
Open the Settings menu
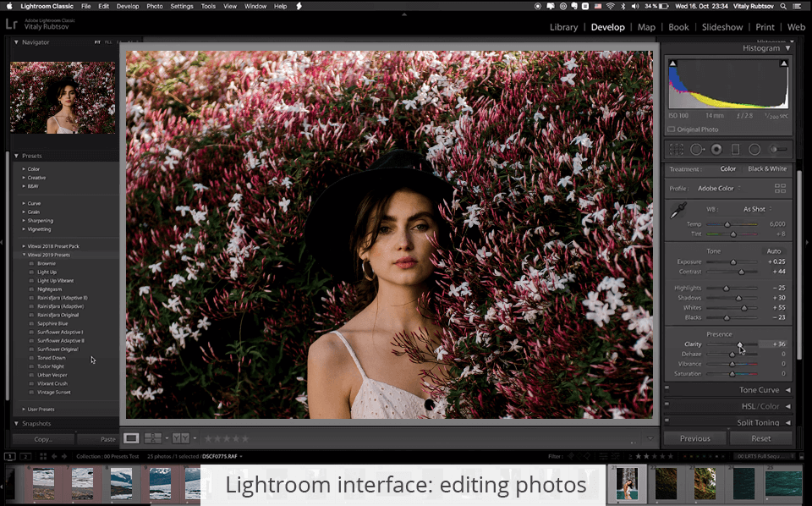click(182, 6)
